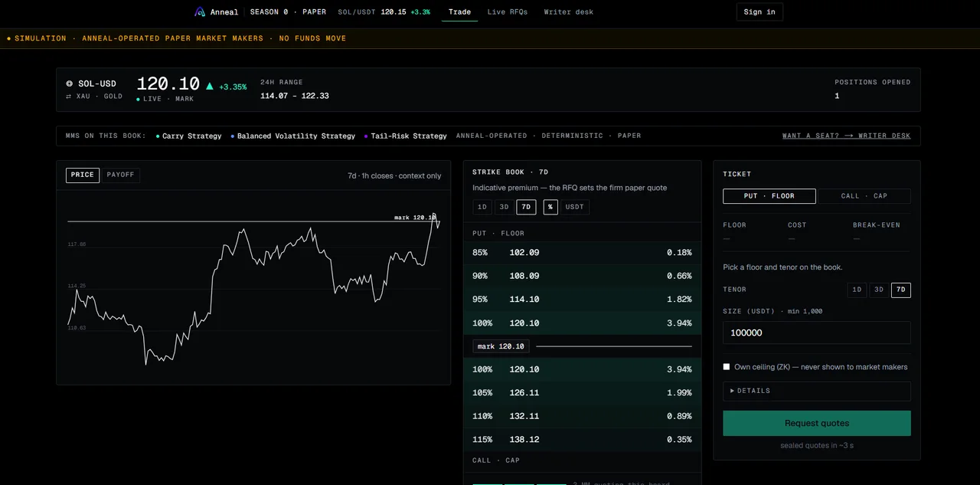
Task: Click the Anneal logo icon
Action: (x=201, y=12)
